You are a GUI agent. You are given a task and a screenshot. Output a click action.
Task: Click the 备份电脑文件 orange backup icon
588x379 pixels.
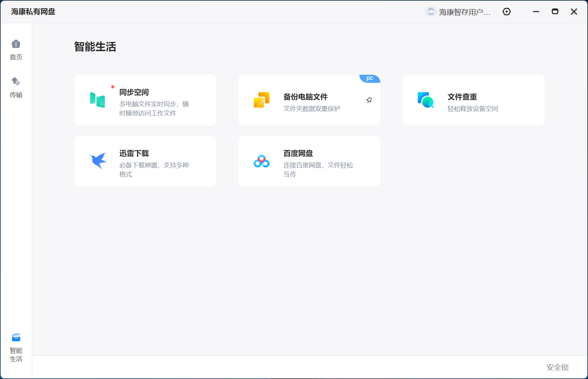(x=262, y=100)
